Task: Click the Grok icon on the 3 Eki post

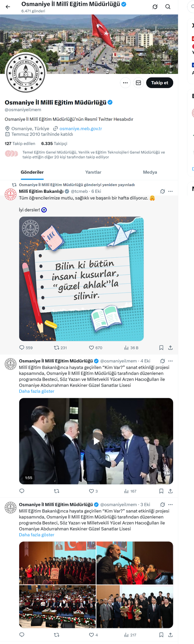Action: [x=163, y=504]
